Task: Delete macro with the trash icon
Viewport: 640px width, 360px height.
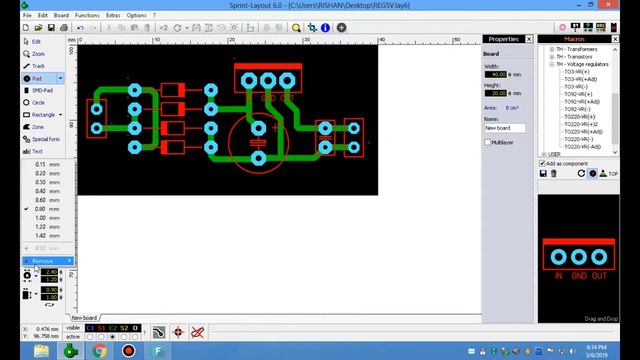Action: (x=553, y=173)
